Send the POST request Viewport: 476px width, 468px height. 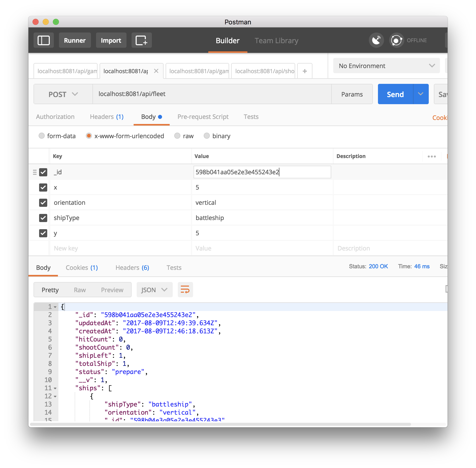395,94
